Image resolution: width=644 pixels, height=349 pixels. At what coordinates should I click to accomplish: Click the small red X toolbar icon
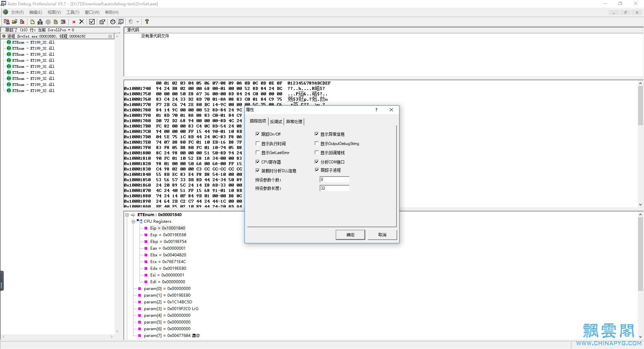74,22
